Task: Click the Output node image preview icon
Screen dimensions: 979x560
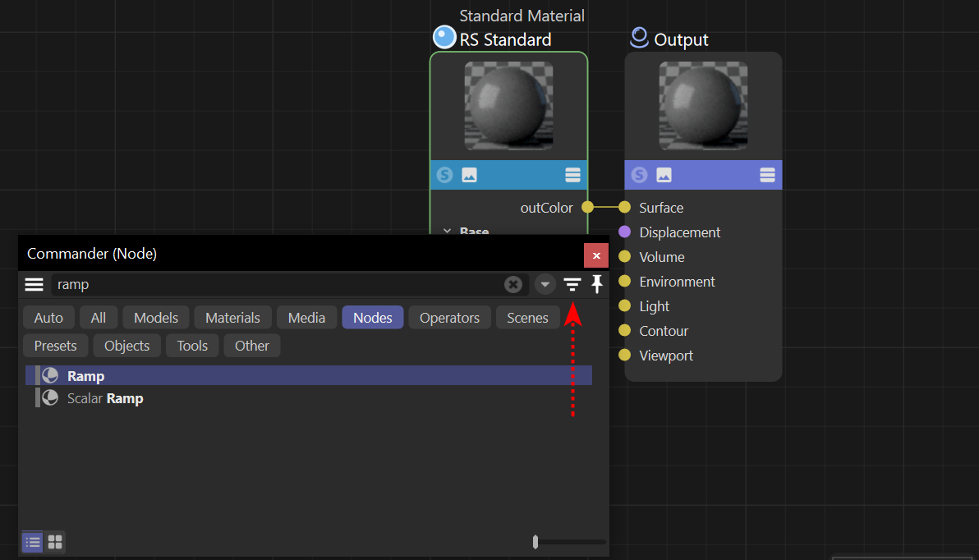Action: point(664,175)
